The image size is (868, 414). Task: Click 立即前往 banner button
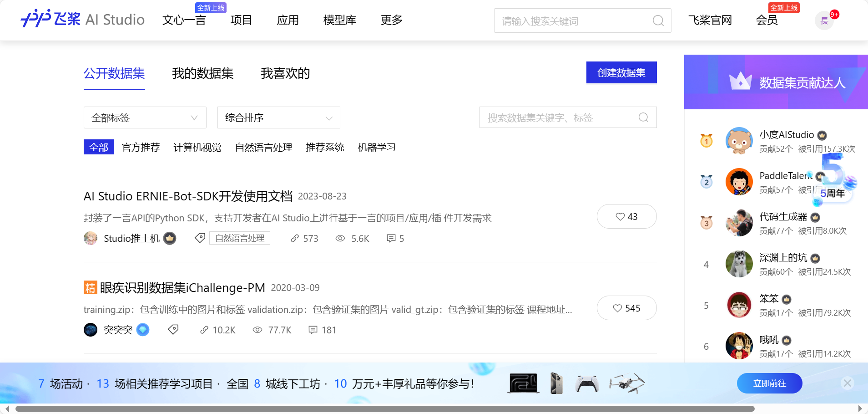tap(769, 383)
